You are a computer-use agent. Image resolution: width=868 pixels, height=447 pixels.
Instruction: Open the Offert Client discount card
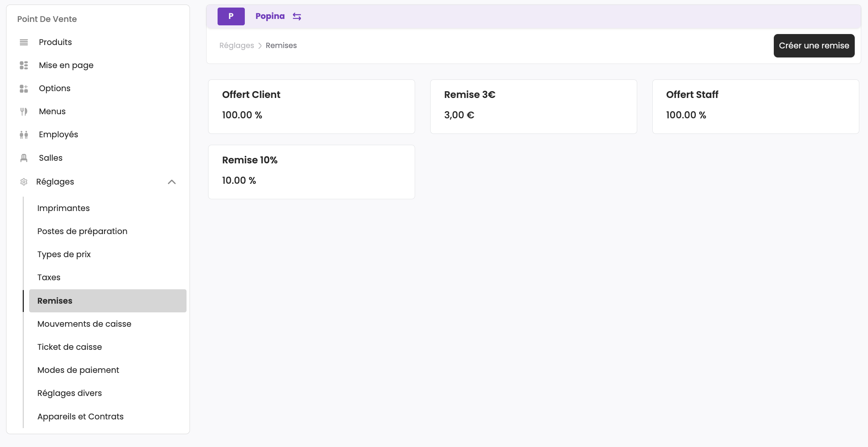(311, 106)
